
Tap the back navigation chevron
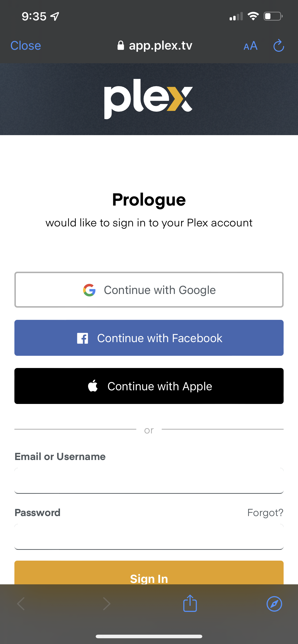click(x=21, y=604)
